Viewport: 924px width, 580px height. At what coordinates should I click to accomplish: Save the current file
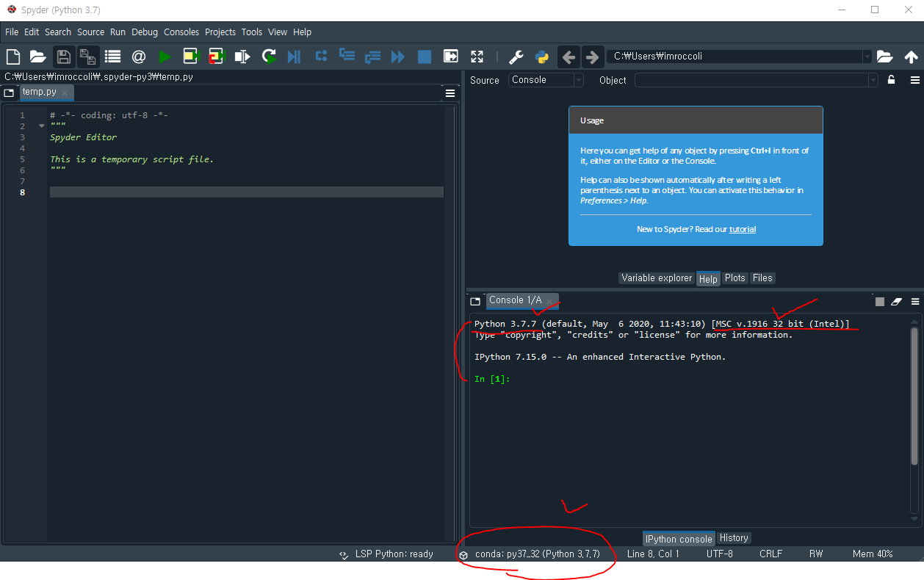click(x=63, y=57)
